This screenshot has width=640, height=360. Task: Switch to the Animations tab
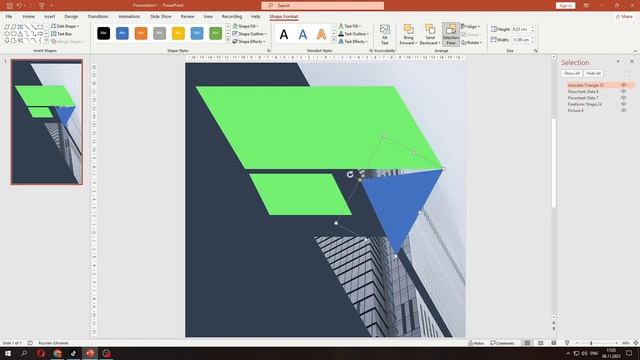[129, 16]
